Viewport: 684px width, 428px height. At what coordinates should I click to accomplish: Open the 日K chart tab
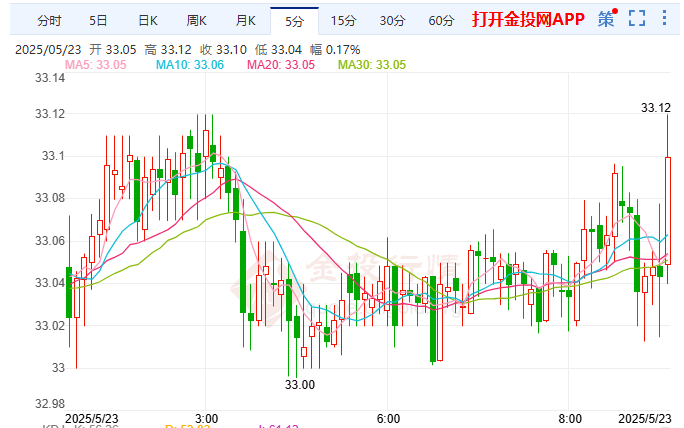[147, 21]
